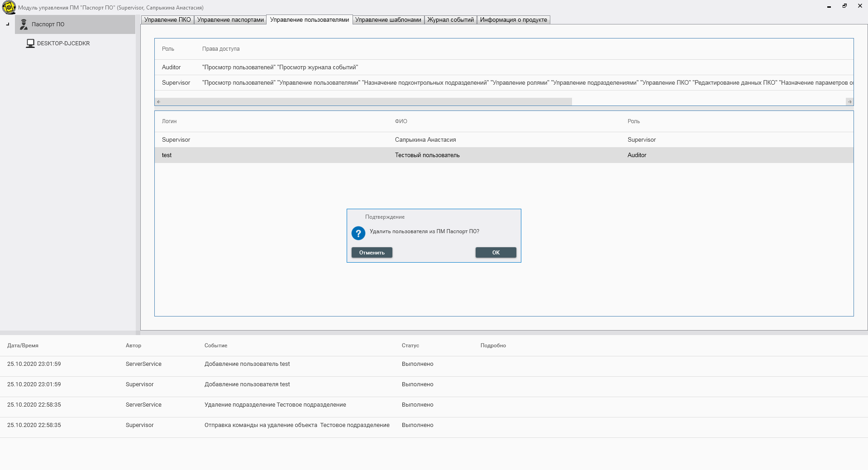Viewport: 868px width, 470px height.
Task: Confirm deletion with OK button
Action: coord(496,253)
